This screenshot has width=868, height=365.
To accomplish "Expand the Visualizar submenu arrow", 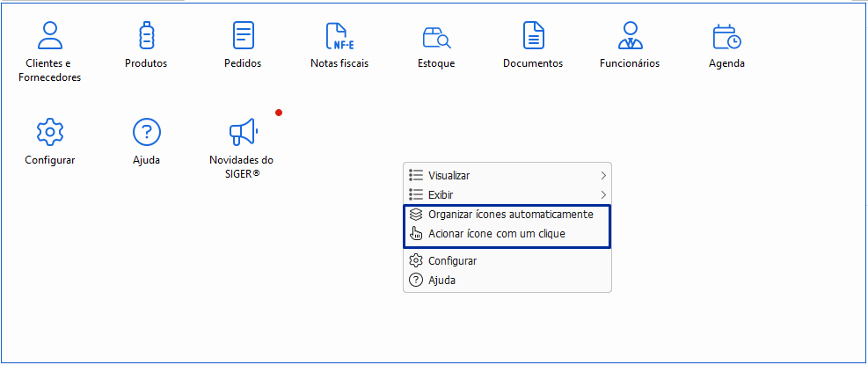I will click(x=603, y=176).
